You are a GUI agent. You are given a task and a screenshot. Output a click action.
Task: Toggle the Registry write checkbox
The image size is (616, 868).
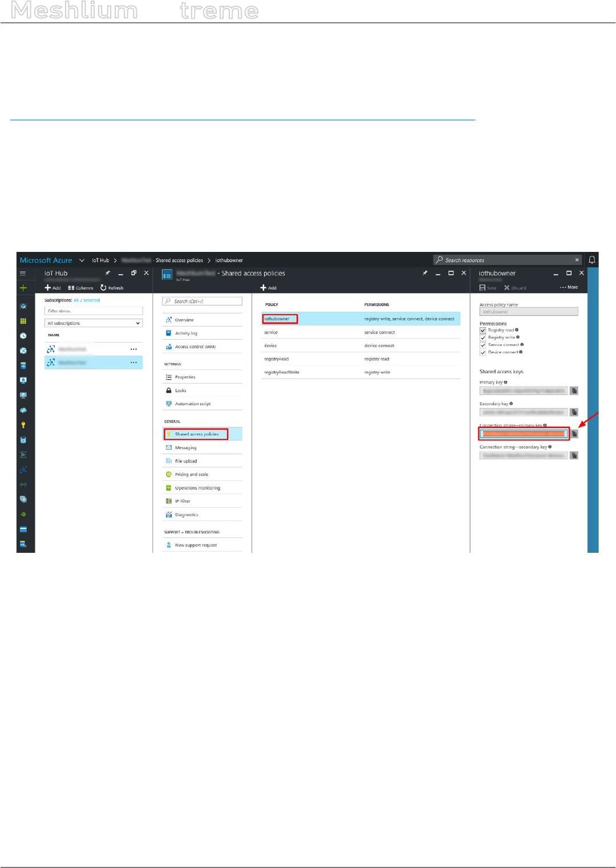483,338
